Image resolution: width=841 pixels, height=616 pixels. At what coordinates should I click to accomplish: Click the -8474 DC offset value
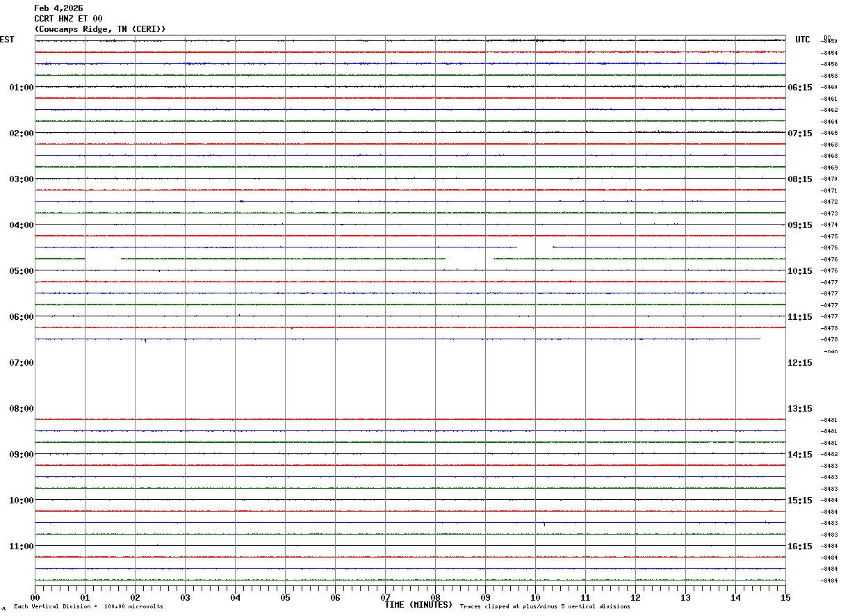(829, 225)
